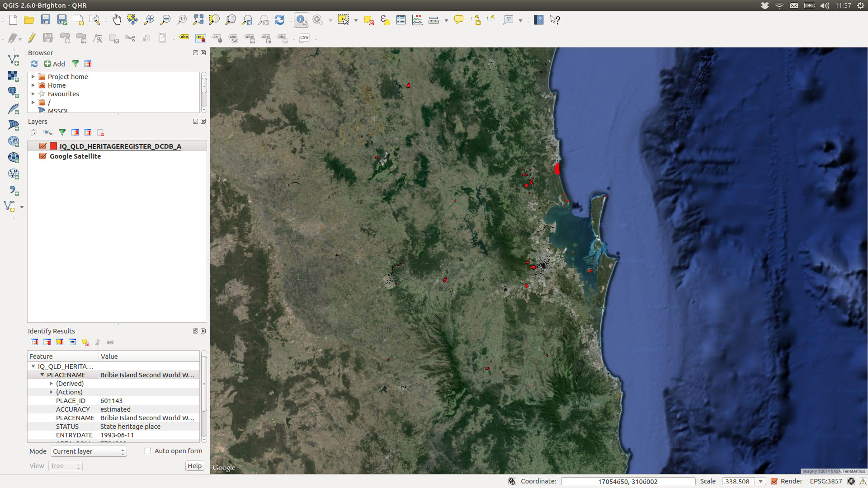Remove layer icon in Layers panel

tap(100, 132)
